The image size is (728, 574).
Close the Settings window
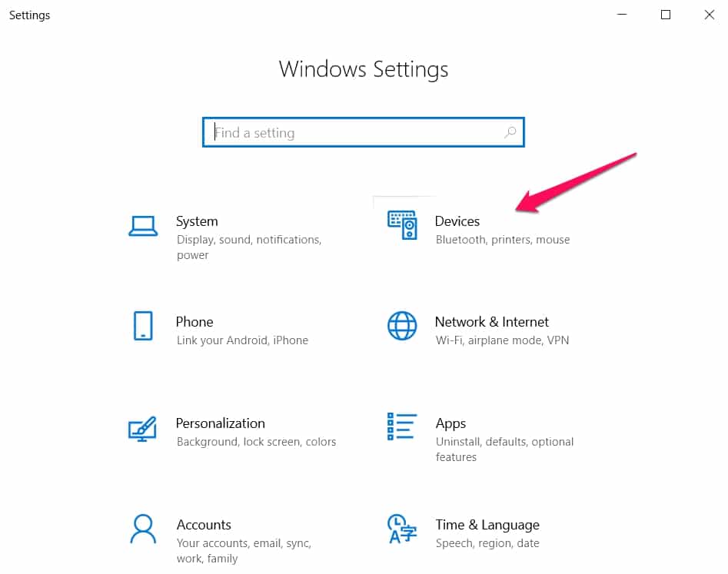click(710, 15)
